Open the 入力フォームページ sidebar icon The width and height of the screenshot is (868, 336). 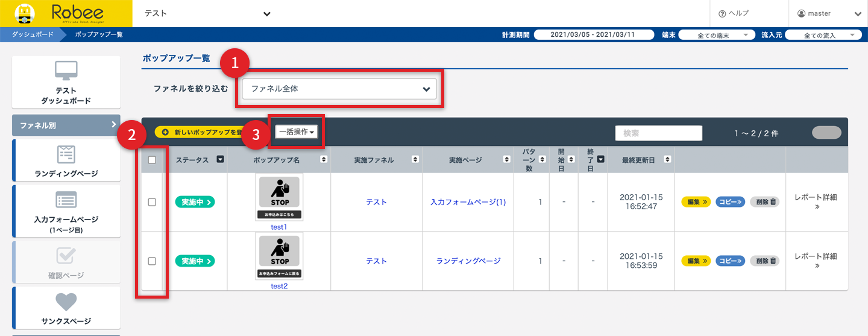(66, 200)
